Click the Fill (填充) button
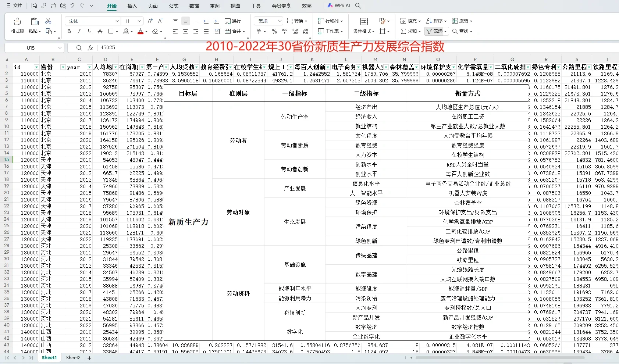 411,21
